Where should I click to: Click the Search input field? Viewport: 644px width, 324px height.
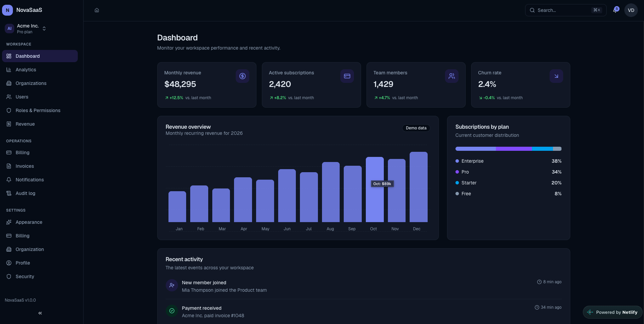click(566, 10)
